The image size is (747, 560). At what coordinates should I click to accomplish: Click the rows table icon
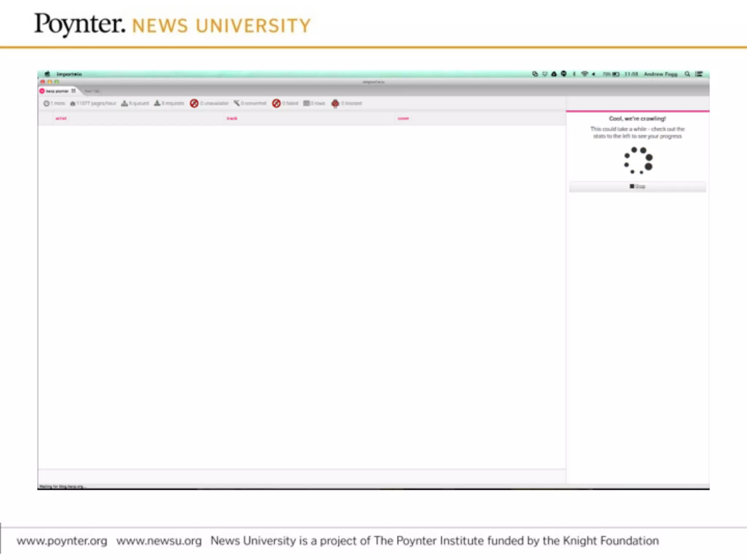click(306, 104)
